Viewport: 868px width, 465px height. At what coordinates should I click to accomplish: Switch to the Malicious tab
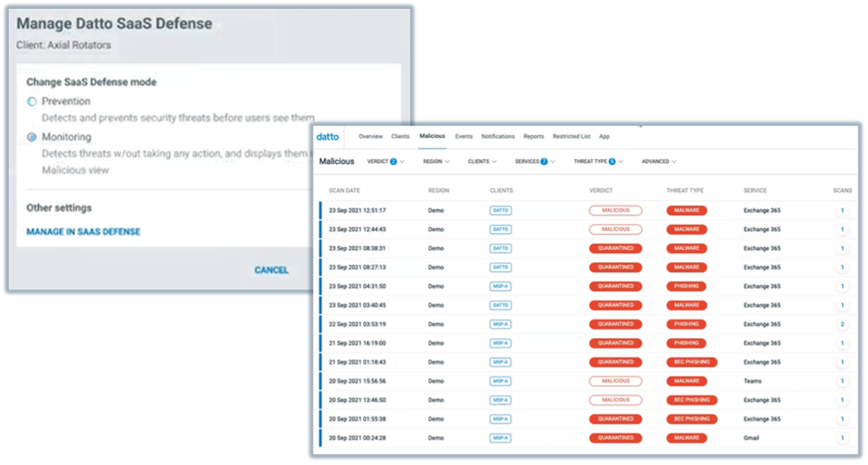pyautogui.click(x=432, y=136)
